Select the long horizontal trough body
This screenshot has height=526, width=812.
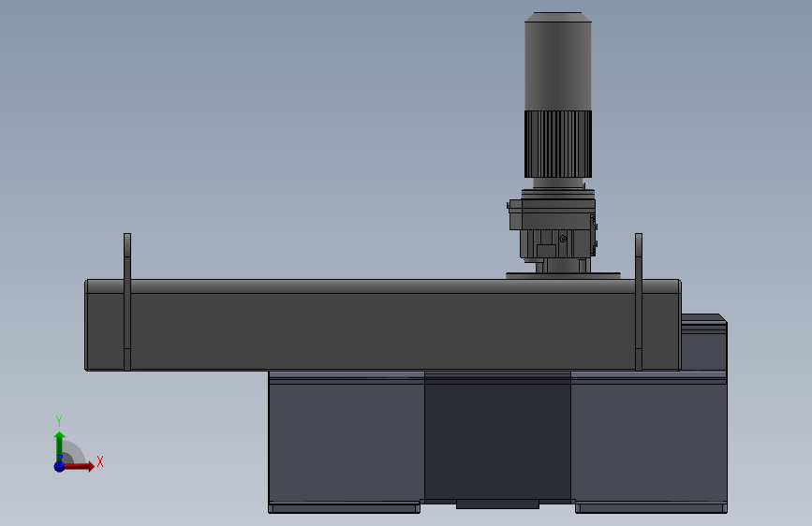coord(383,325)
